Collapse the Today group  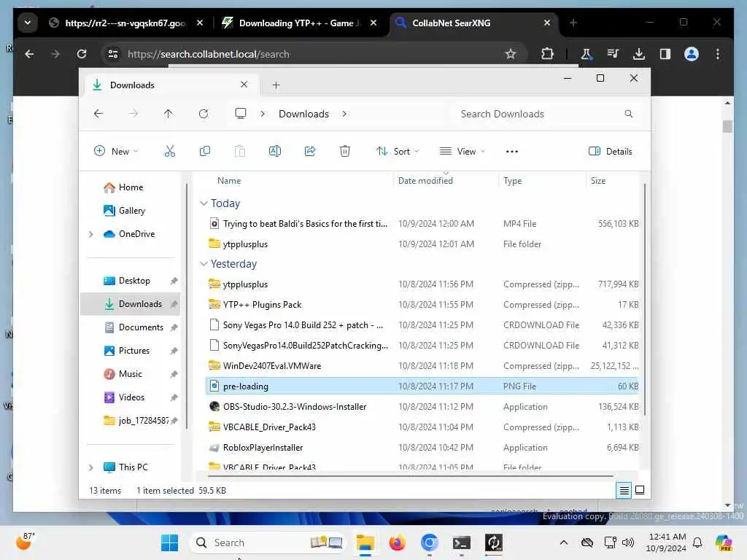(x=204, y=203)
